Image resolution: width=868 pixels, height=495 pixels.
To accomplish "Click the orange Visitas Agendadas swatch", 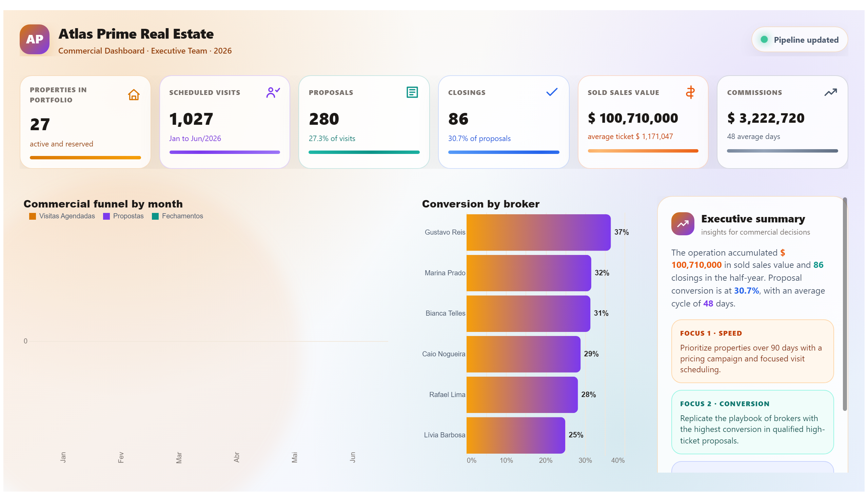I will [33, 217].
